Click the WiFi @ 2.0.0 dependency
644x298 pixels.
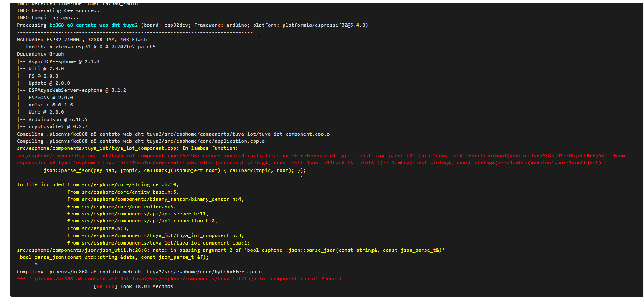pos(41,68)
